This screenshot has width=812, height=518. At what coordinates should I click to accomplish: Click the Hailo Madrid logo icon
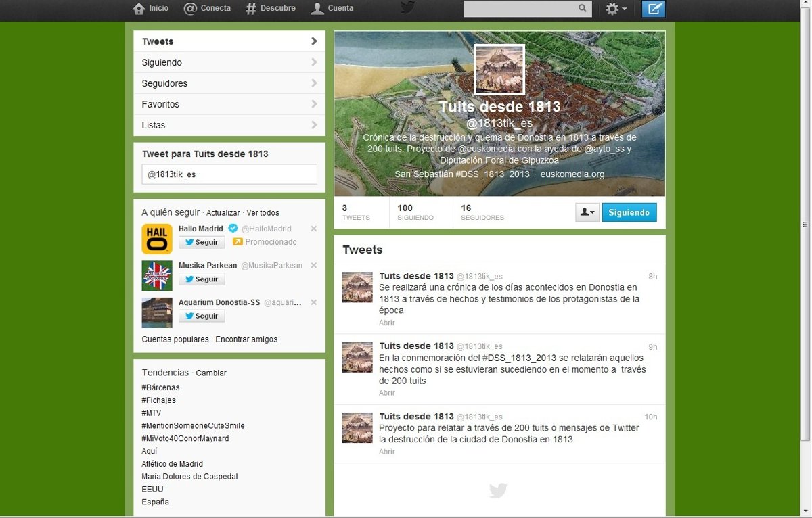point(157,239)
